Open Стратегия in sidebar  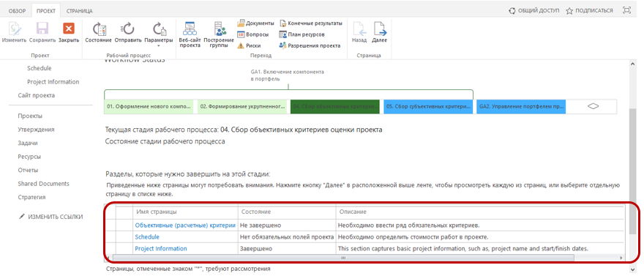(x=31, y=197)
